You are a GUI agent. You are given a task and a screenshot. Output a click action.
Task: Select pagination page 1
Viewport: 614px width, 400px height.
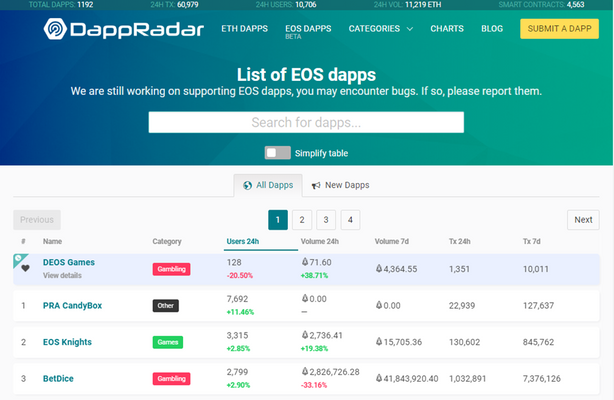[278, 220]
